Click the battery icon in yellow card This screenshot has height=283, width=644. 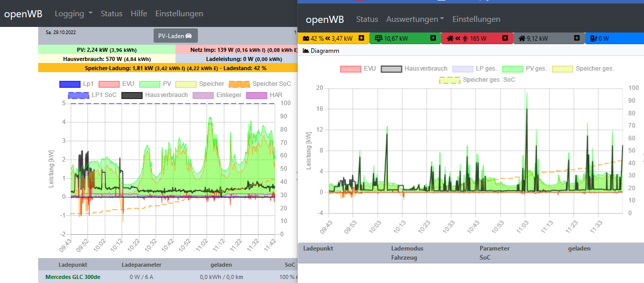click(x=306, y=38)
